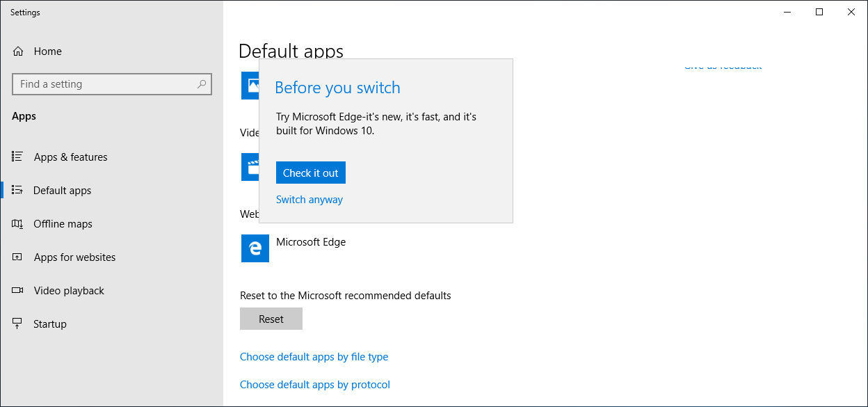This screenshot has width=868, height=407.
Task: Click the Offline maps icon
Action: pos(18,224)
